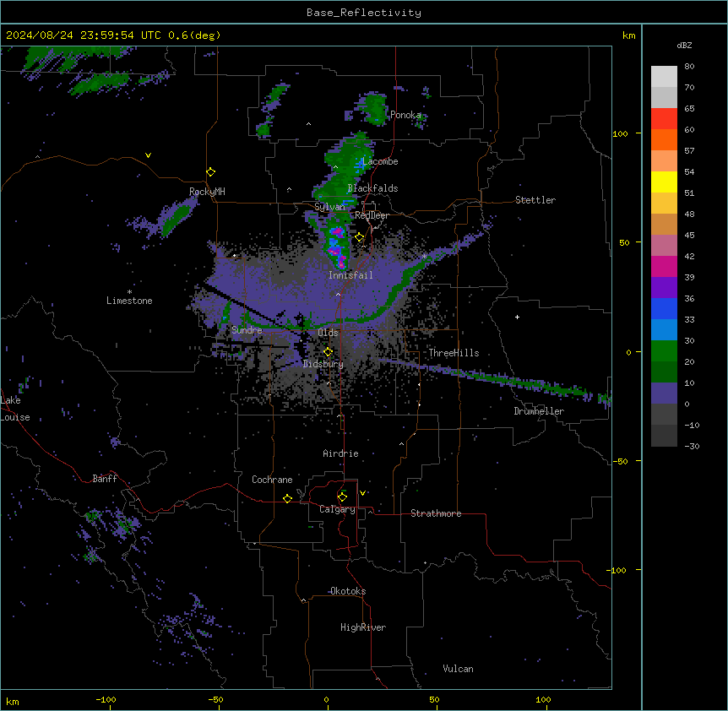This screenshot has height=711, width=728.
Task: Click the Stettler town label
Action: point(535,200)
